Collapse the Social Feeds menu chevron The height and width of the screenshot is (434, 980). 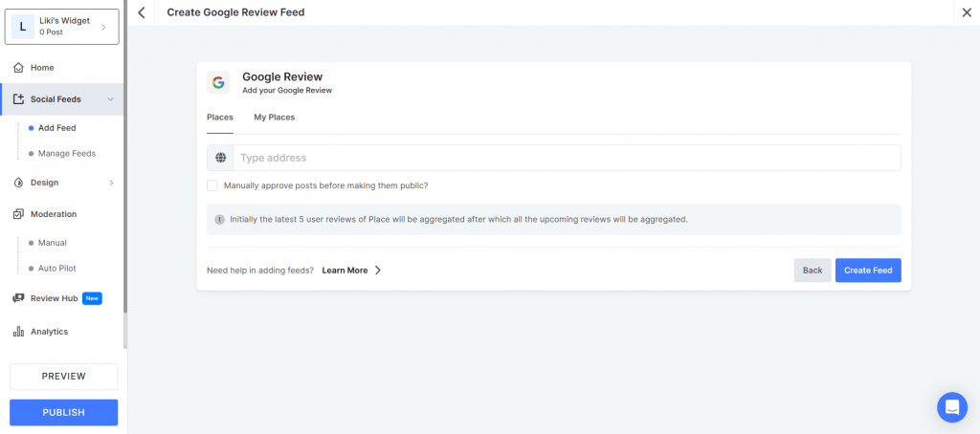111,99
